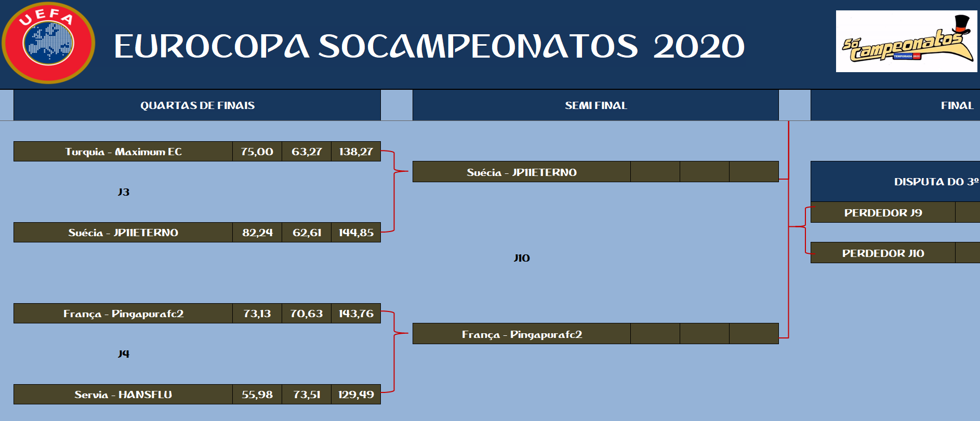Select Suécia total score 144,85
The height and width of the screenshot is (421, 980).
[x=356, y=233]
